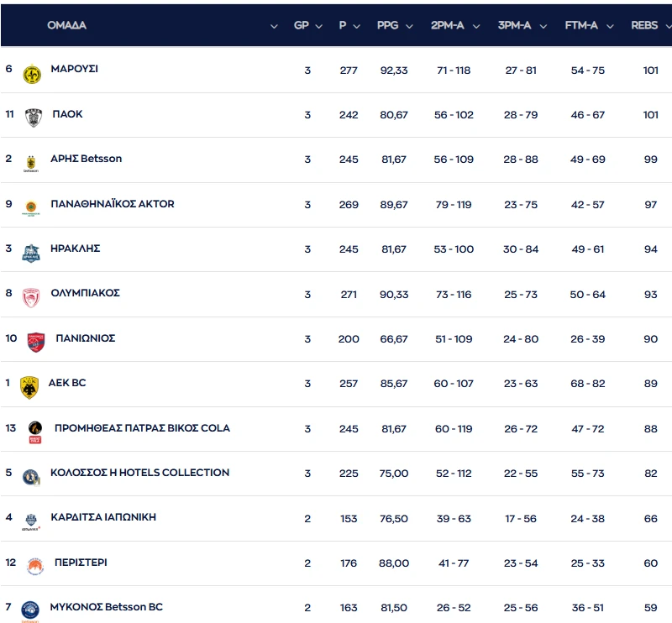The height and width of the screenshot is (623, 672).
Task: Click the ΠΡΟΜΗΘΕΑΣ ΠΑΤΡΑΣ team logo
Action: tap(34, 432)
